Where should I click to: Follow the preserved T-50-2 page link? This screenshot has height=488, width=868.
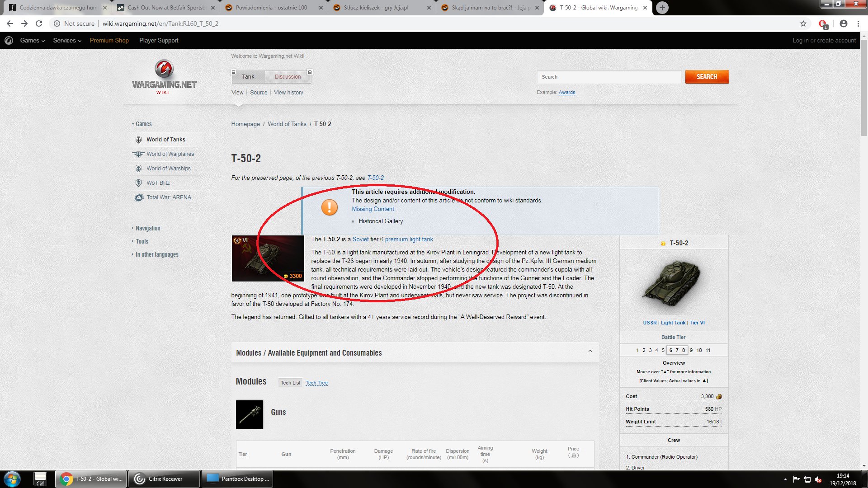(x=375, y=178)
